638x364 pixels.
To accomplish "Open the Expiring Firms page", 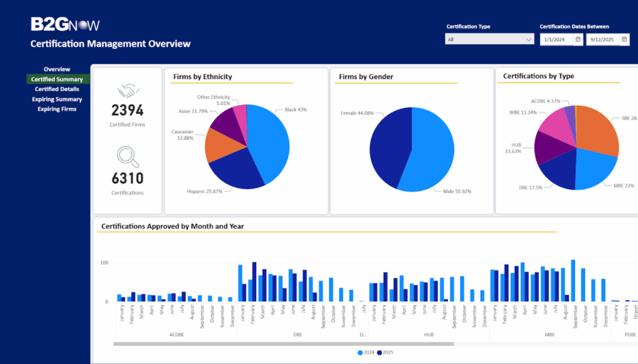I will 57,109.
